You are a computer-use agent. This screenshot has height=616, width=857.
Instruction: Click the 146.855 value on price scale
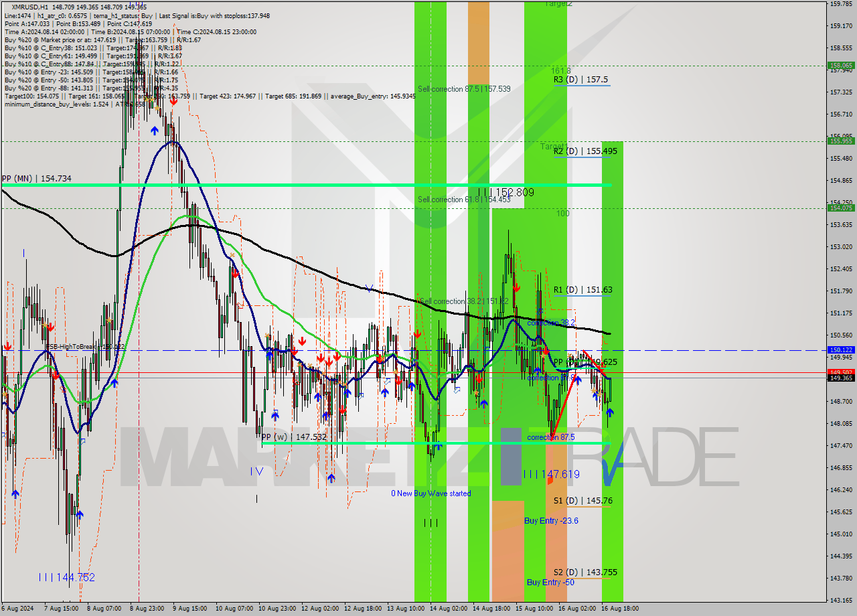pos(841,468)
